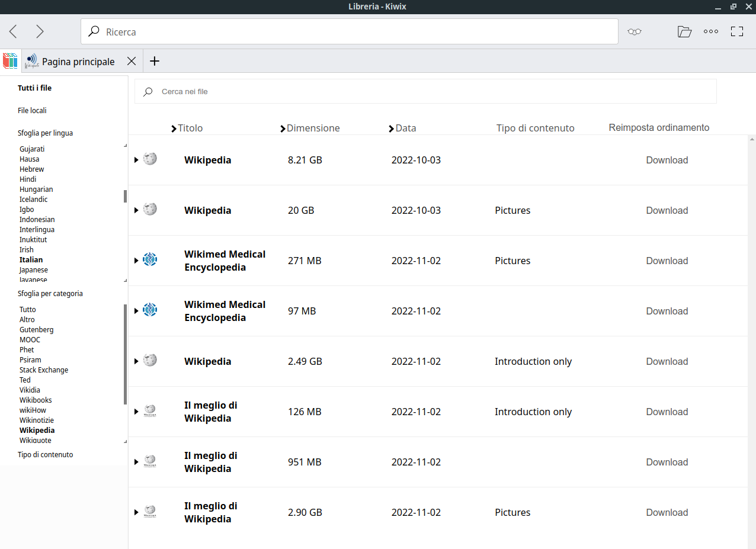Click the Wikimed icon of 97 MB row

click(150, 310)
